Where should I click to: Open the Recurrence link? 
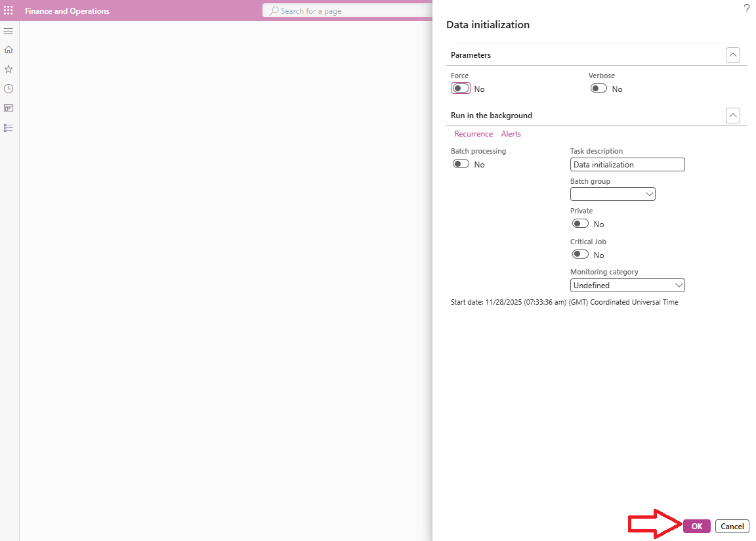473,134
